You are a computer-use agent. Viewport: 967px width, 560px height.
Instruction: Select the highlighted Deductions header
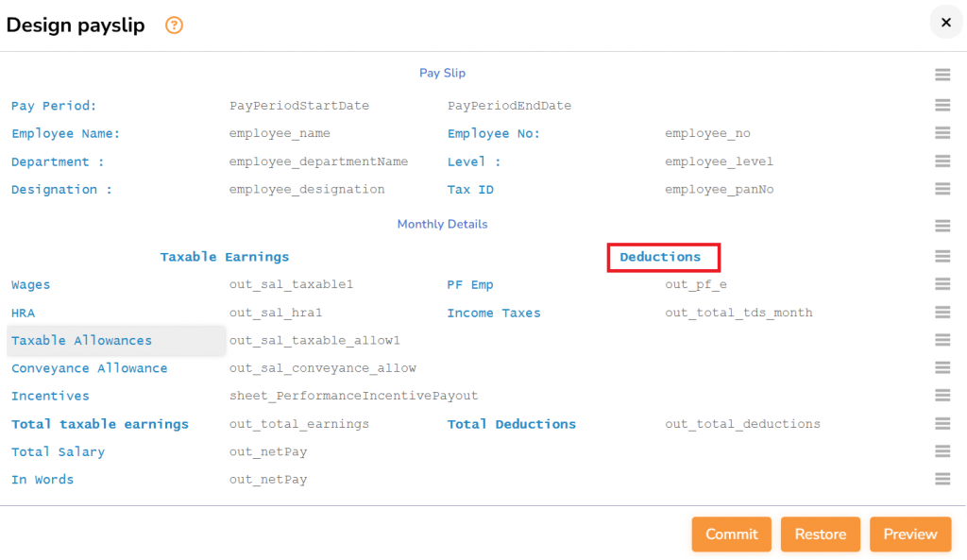(x=661, y=257)
